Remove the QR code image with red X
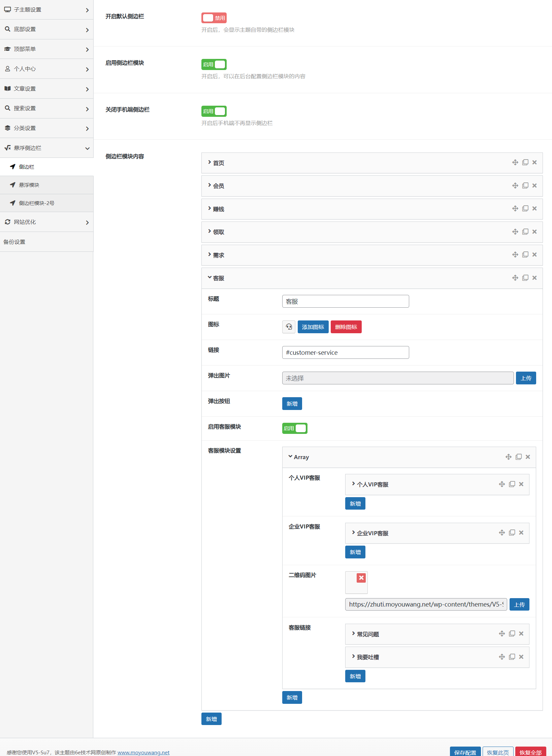Image resolution: width=552 pixels, height=756 pixels. (361, 578)
